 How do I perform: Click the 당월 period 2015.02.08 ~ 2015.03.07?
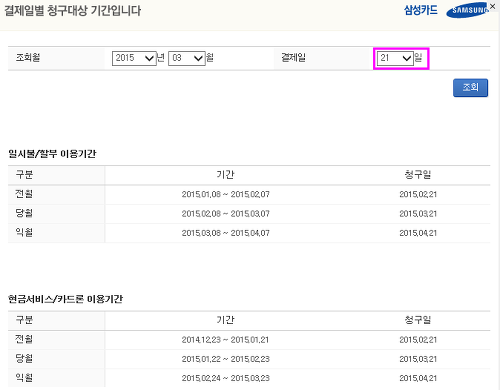226,214
